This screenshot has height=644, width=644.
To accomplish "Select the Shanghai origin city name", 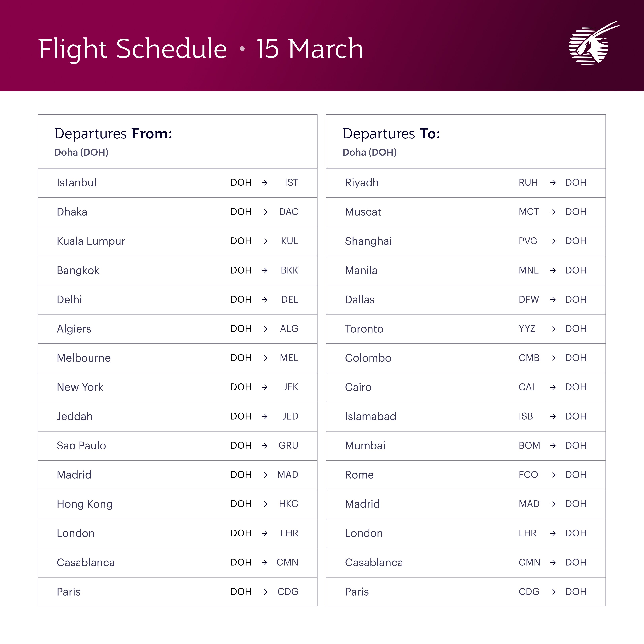I will coord(368,241).
